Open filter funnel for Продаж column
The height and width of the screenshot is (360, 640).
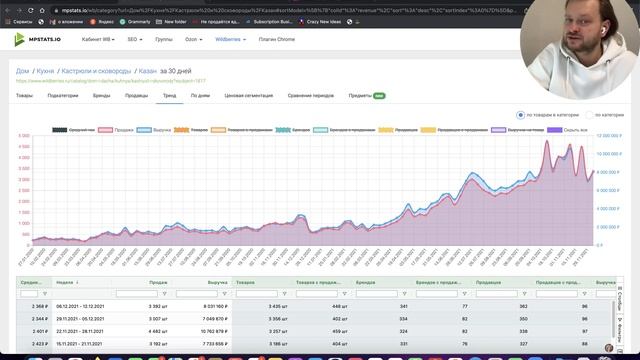click(x=164, y=294)
